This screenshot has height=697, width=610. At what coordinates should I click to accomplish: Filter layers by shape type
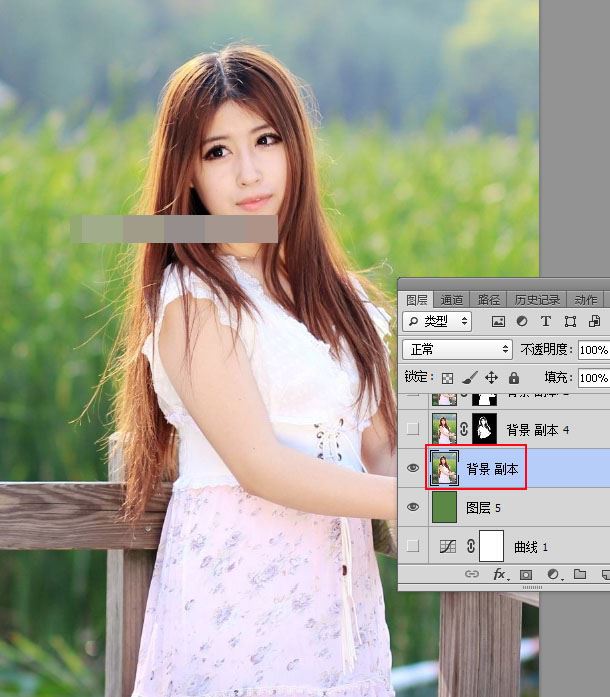[x=570, y=321]
